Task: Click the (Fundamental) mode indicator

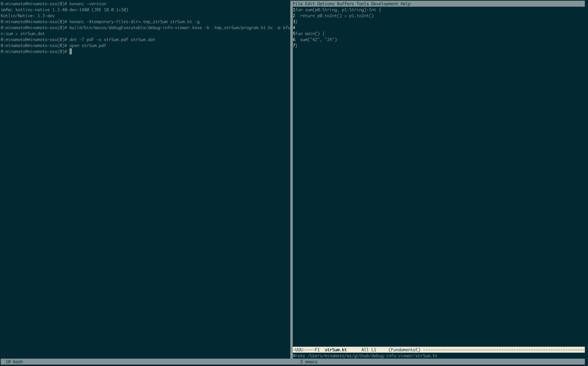Action: pyautogui.click(x=404, y=350)
